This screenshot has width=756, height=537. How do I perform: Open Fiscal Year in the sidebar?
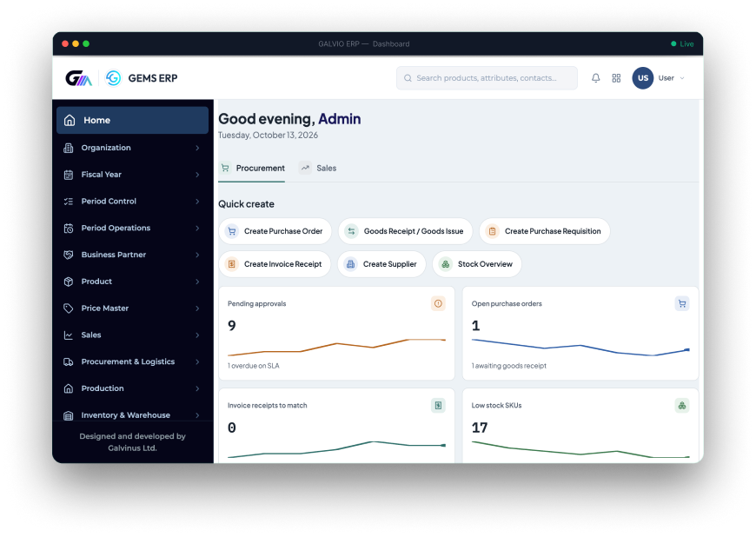click(133, 175)
